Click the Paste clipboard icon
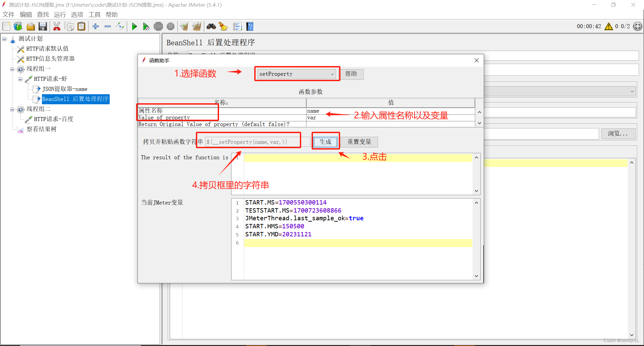 click(x=81, y=26)
